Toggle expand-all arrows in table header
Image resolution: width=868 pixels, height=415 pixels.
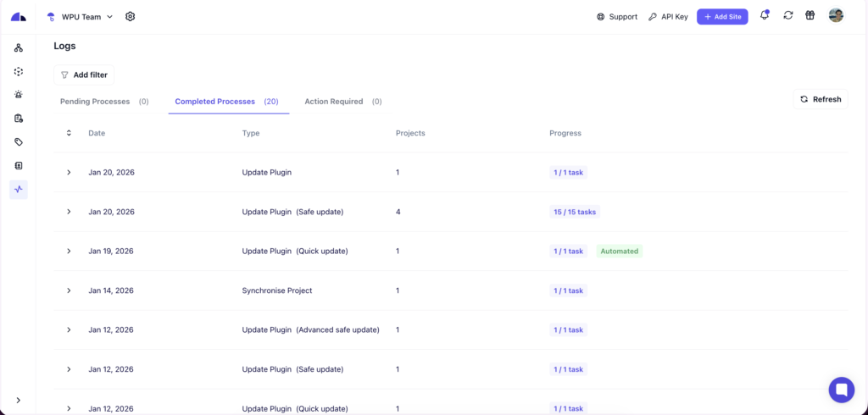(69, 133)
